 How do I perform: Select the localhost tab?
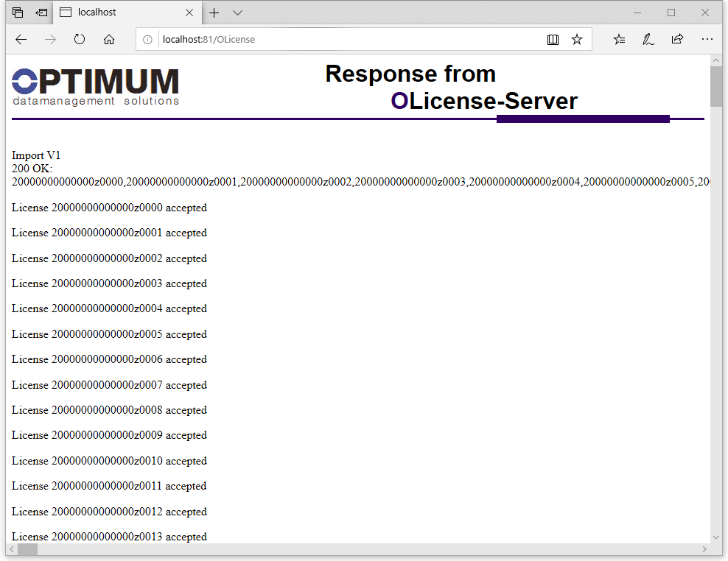[127, 13]
